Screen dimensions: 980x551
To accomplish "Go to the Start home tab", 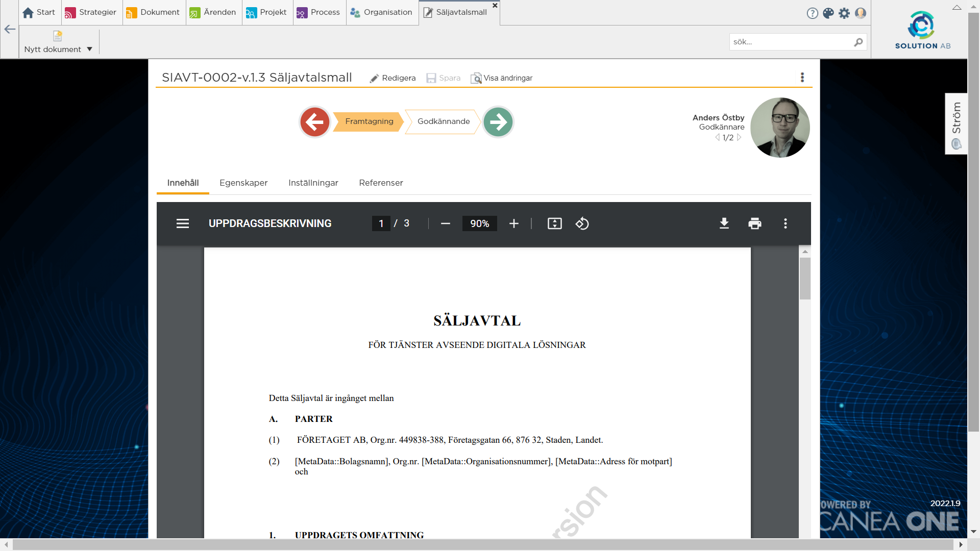I will pyautogui.click(x=39, y=12).
